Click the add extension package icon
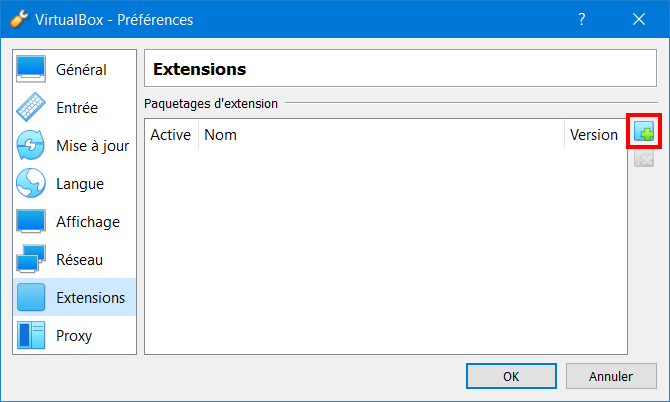 click(644, 131)
